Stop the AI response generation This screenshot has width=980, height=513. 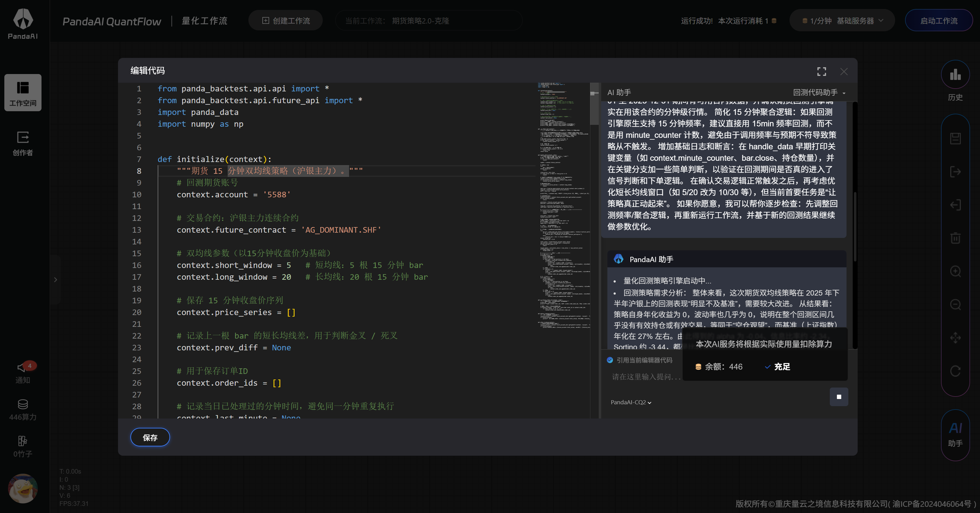tap(839, 397)
